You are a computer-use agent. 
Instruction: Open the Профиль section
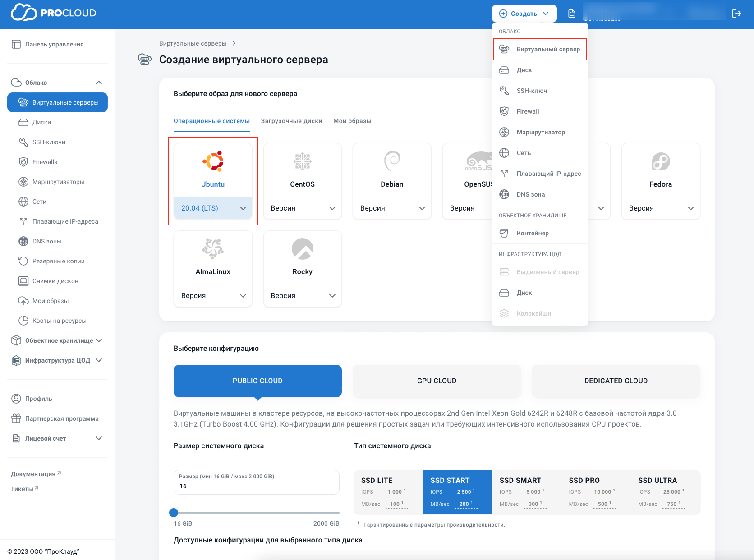40,398
